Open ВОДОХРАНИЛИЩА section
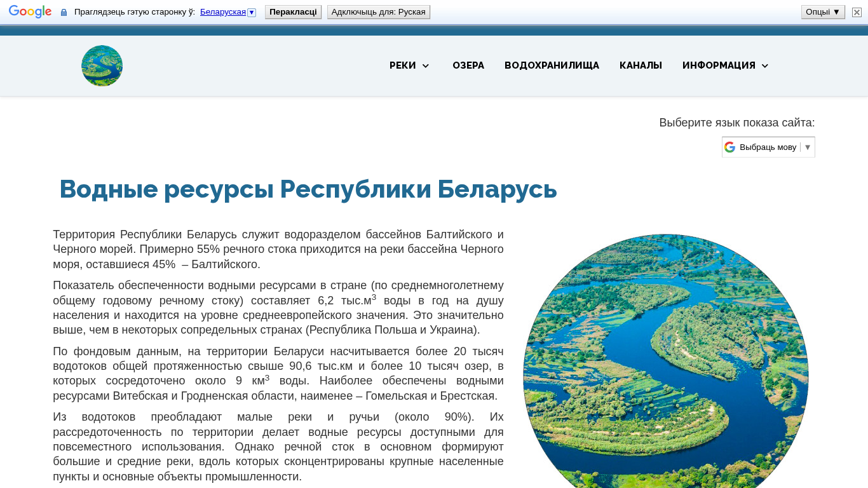The width and height of the screenshot is (868, 488). [552, 65]
